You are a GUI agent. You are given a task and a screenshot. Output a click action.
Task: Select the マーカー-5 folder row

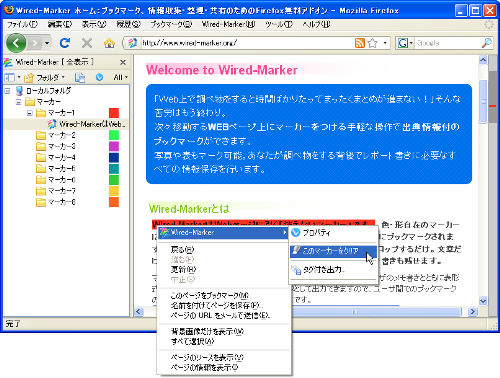pos(66,168)
